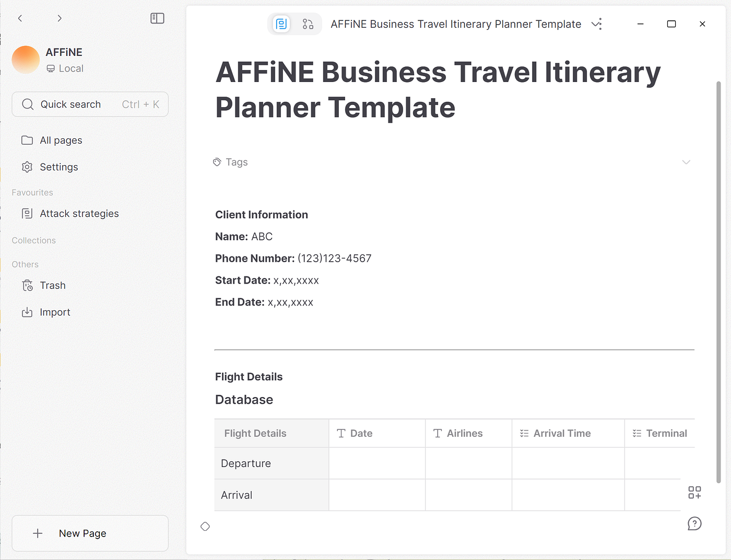The height and width of the screenshot is (560, 731).
Task: Click the diamond icon below the table
Action: [x=205, y=527]
